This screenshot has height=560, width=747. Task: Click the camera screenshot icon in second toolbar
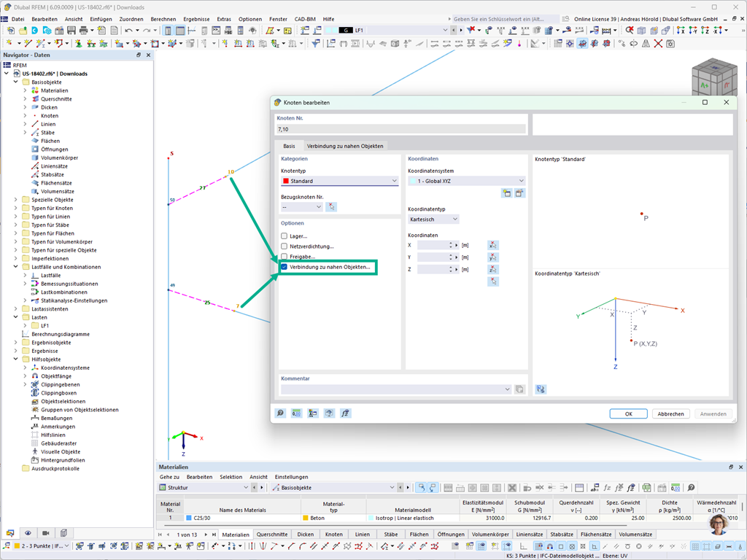pos(670,43)
